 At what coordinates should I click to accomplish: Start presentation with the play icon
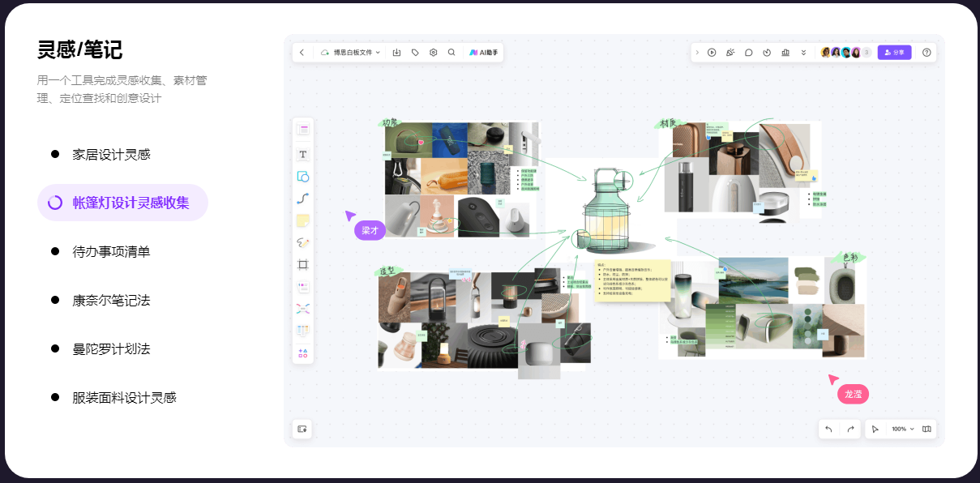(712, 53)
